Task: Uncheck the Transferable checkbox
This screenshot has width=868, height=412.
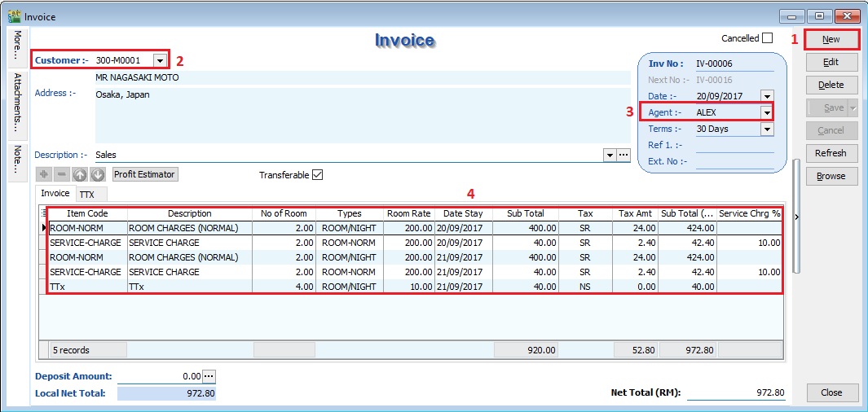Action: (318, 174)
